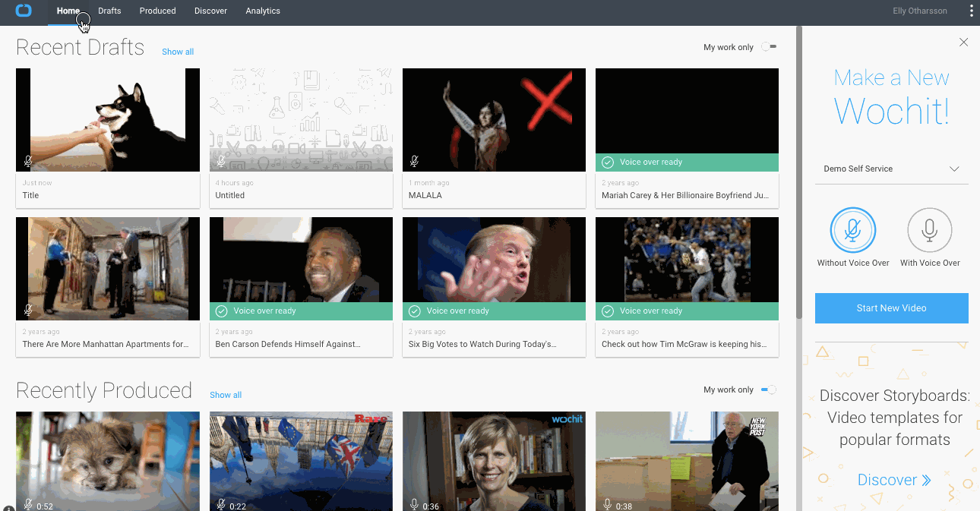The image size is (980, 511).
Task: Click the microphone icon on the 0:38 produced video
Action: click(x=607, y=504)
